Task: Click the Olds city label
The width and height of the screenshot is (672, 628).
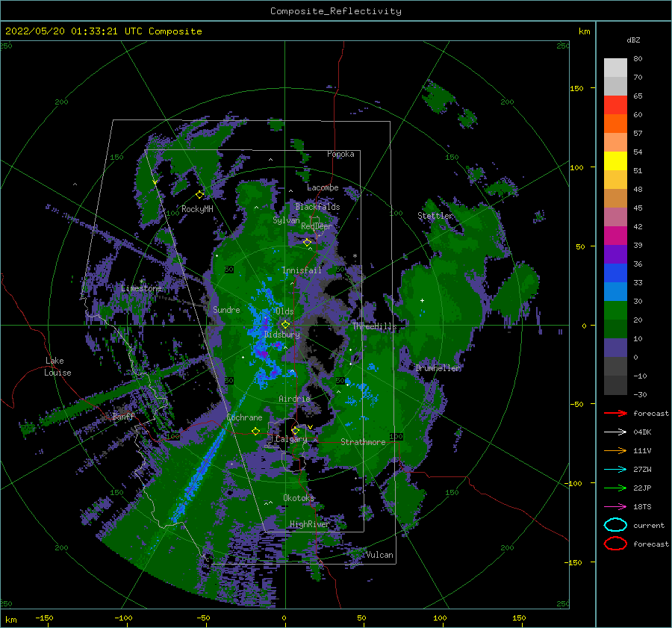Action: point(284,311)
